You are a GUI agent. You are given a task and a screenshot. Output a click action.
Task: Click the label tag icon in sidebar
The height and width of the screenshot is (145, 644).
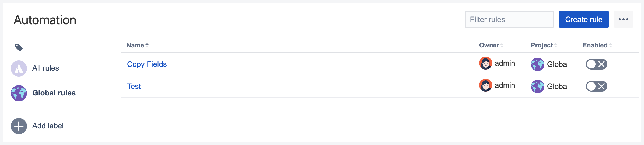(x=19, y=47)
